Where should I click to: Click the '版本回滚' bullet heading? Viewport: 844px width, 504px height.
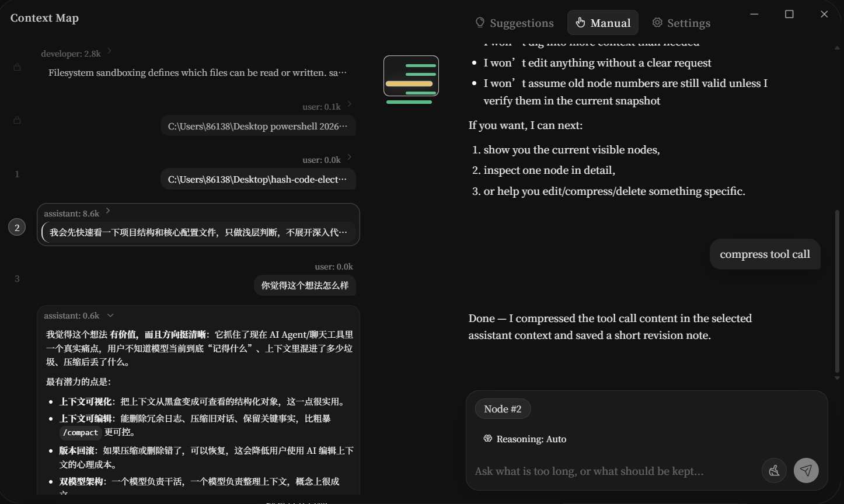(x=77, y=451)
